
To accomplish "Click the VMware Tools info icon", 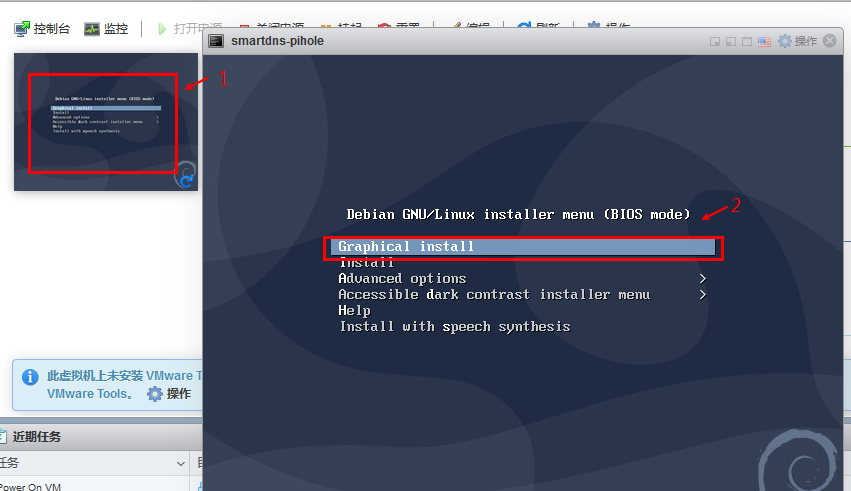I will (x=30, y=377).
